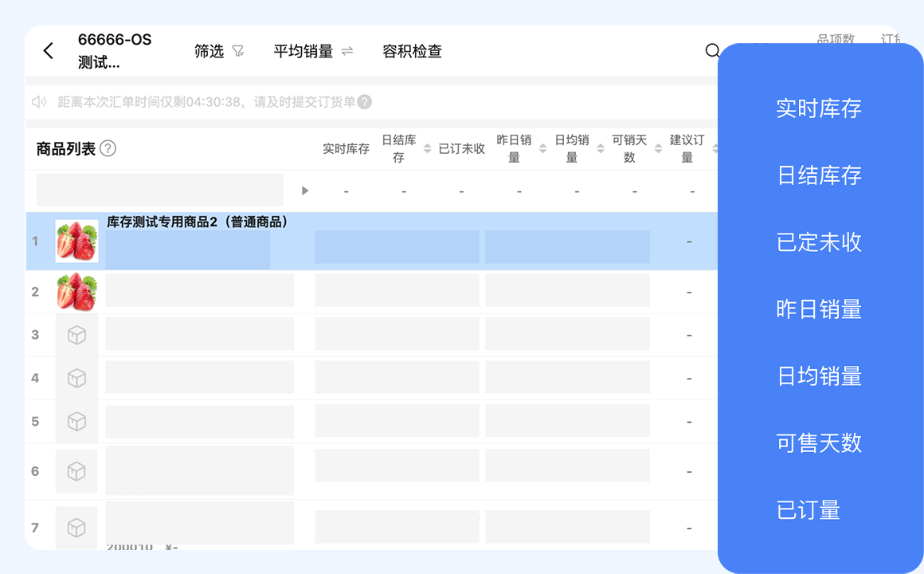
Task: Toggle sort on the 可销天数 column
Action: click(x=658, y=149)
